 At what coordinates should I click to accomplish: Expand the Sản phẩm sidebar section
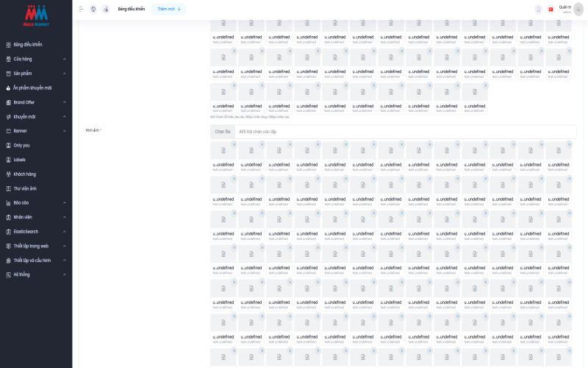[64, 74]
